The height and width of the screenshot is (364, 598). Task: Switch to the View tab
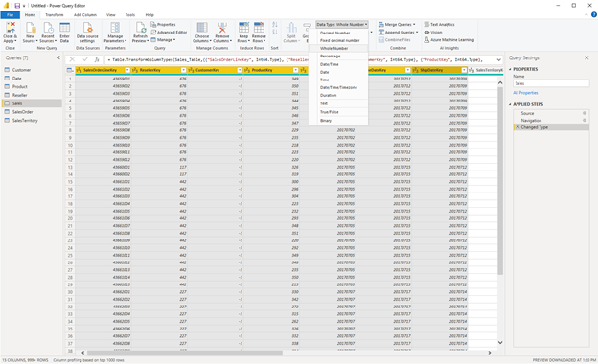click(x=111, y=15)
